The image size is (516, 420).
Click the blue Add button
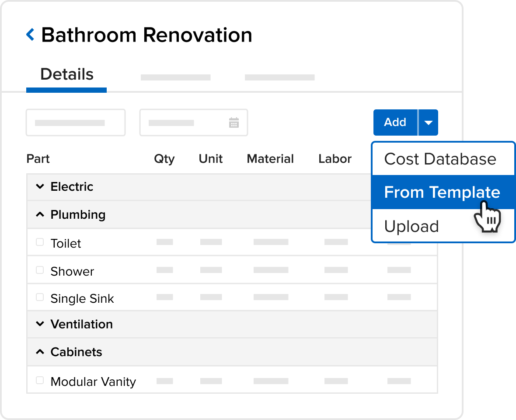click(x=395, y=122)
